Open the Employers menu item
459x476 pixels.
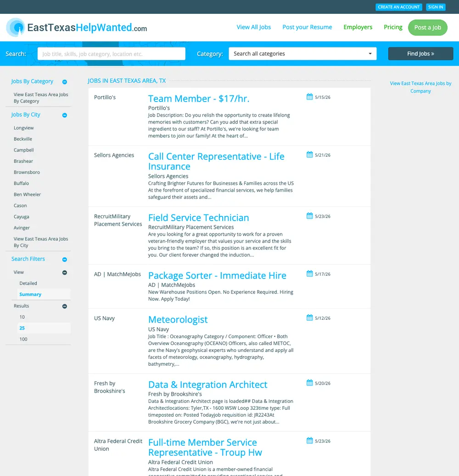(358, 27)
